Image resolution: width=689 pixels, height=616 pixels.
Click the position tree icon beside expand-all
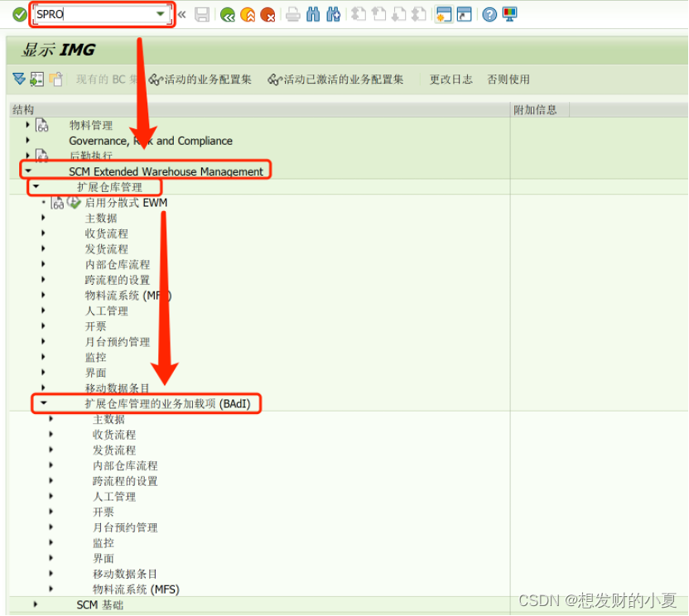37,79
